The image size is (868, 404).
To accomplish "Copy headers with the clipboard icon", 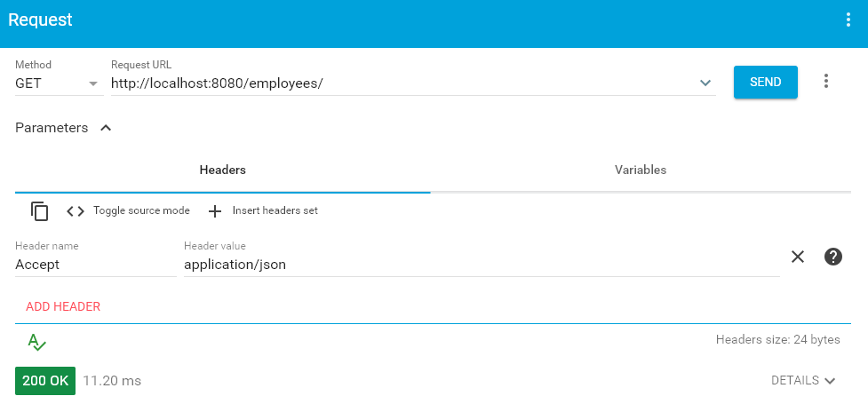I will 40,210.
